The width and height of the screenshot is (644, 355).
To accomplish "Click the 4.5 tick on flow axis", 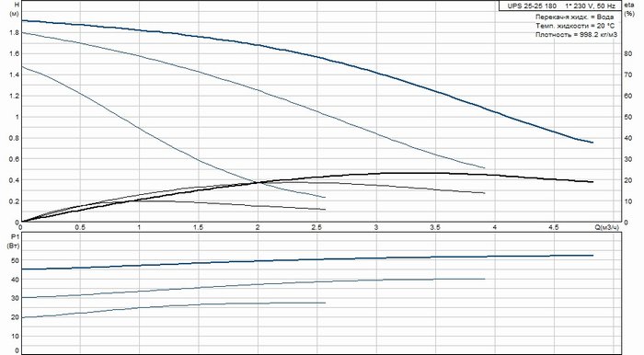I will click(554, 227).
